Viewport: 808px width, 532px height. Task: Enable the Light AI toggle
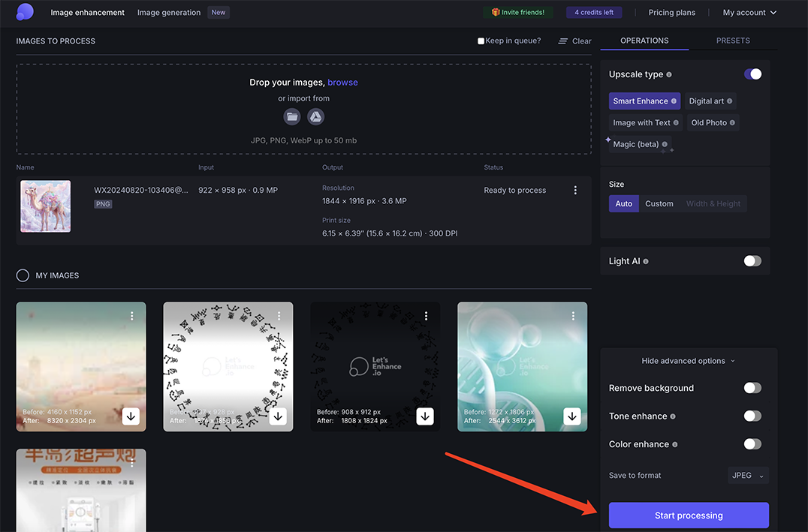click(x=752, y=261)
